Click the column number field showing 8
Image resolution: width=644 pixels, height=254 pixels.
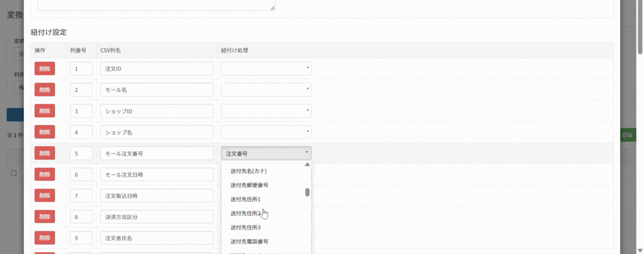pyautogui.click(x=81, y=217)
